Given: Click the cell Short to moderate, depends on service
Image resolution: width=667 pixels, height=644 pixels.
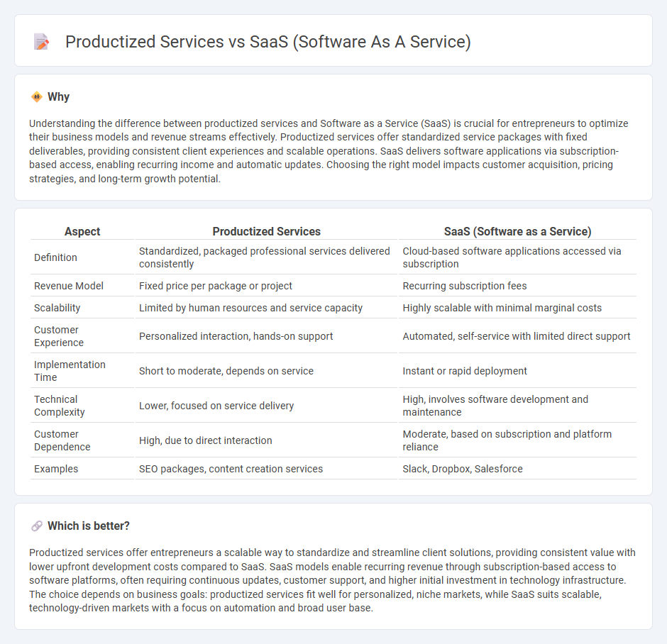Looking at the screenshot, I should (226, 371).
